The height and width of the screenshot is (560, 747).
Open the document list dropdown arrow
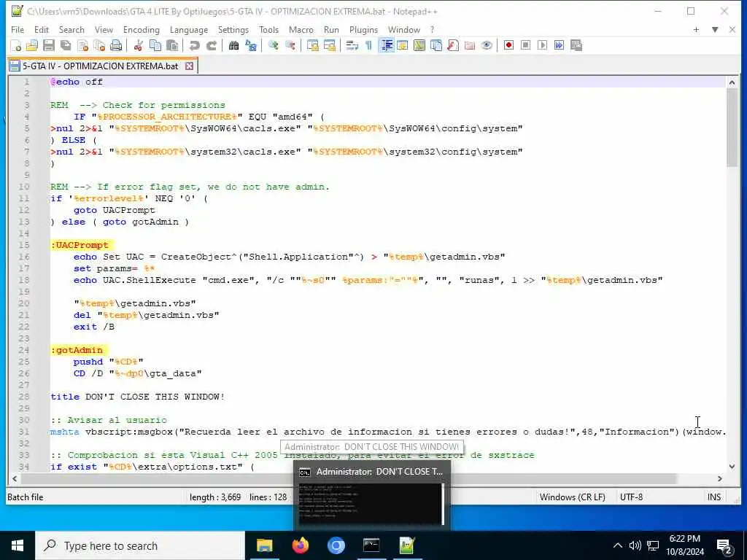[715, 29]
